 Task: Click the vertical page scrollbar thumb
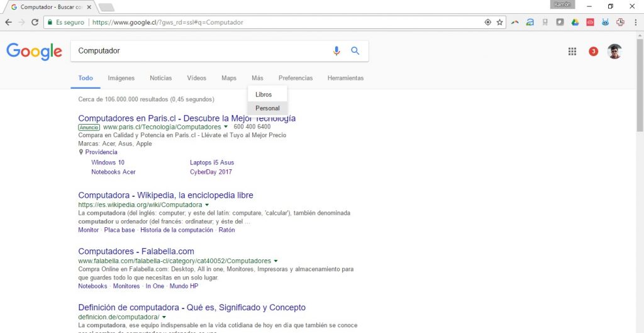640,86
